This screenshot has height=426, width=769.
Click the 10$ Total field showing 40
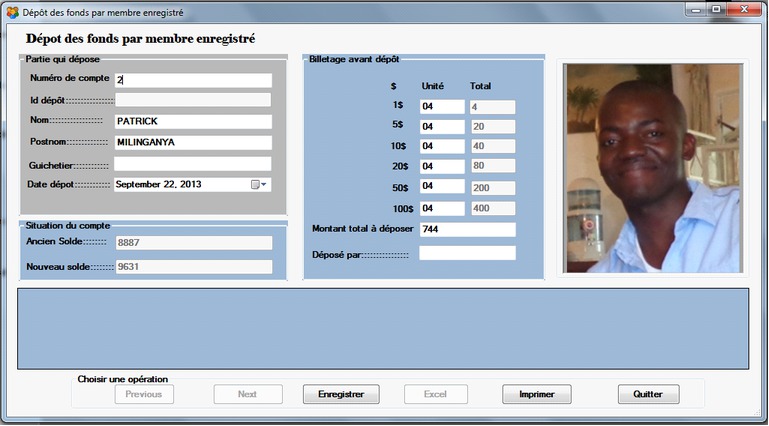492,146
